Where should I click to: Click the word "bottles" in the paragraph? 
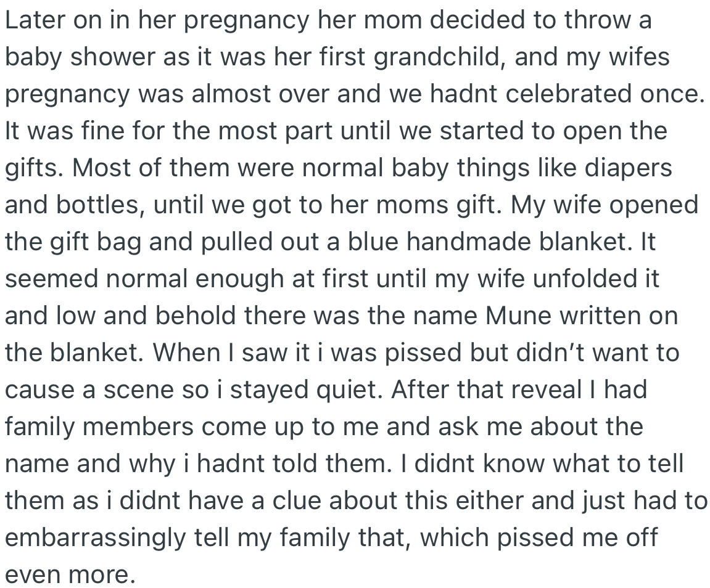(x=99, y=205)
